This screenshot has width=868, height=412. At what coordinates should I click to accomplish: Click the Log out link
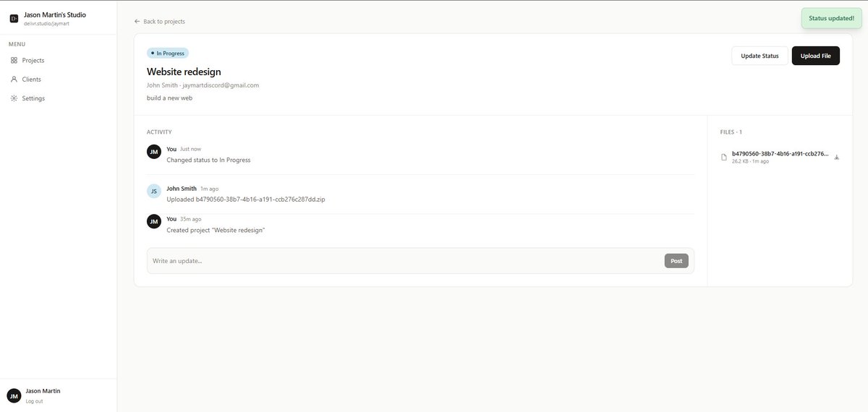click(34, 401)
